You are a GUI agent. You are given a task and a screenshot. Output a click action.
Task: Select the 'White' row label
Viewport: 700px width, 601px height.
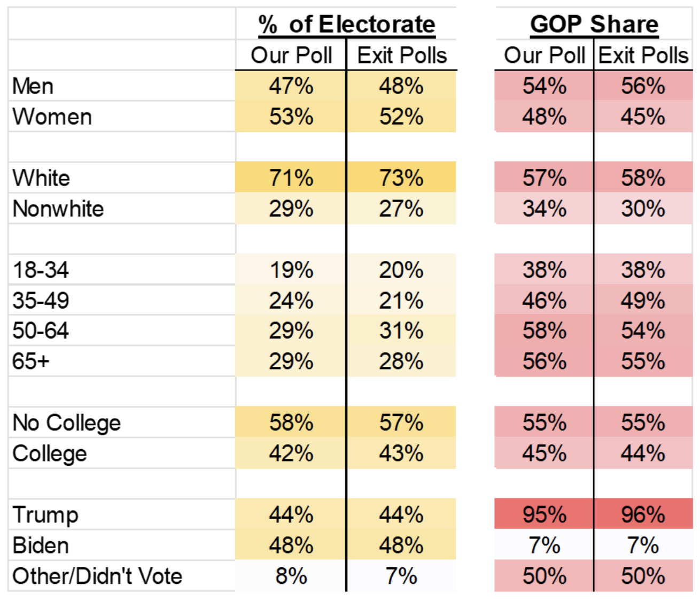41,178
